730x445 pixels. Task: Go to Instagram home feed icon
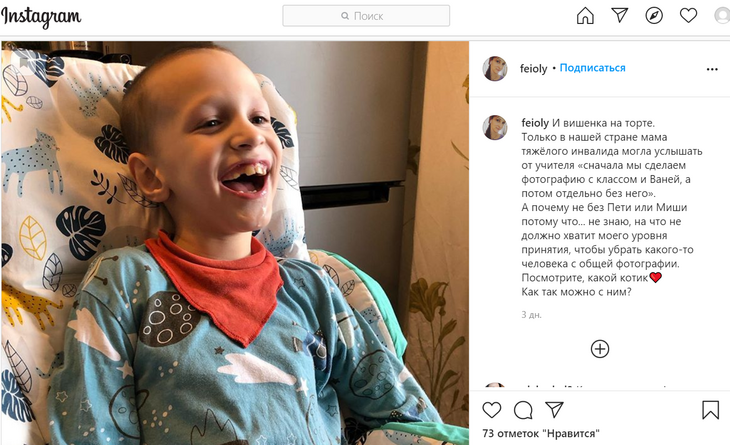pos(585,16)
